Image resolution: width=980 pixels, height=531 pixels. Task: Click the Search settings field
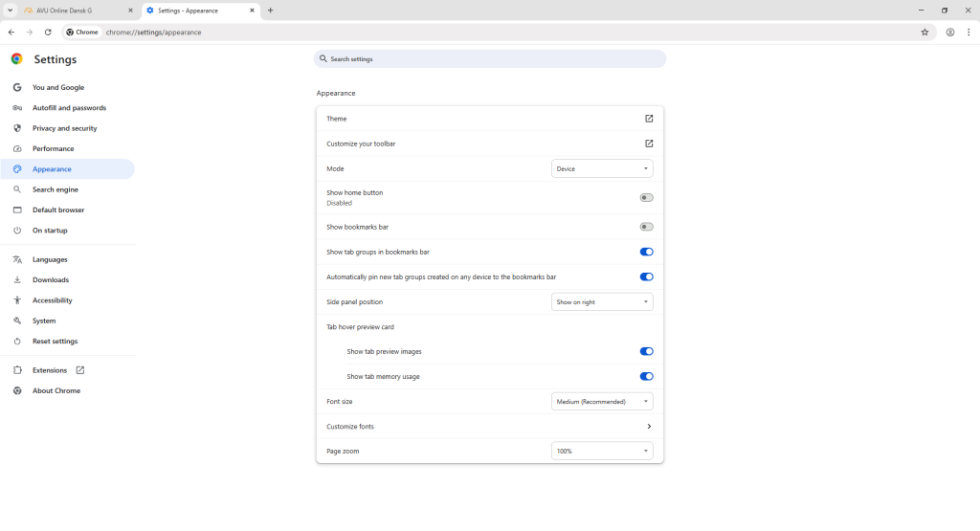[489, 59]
